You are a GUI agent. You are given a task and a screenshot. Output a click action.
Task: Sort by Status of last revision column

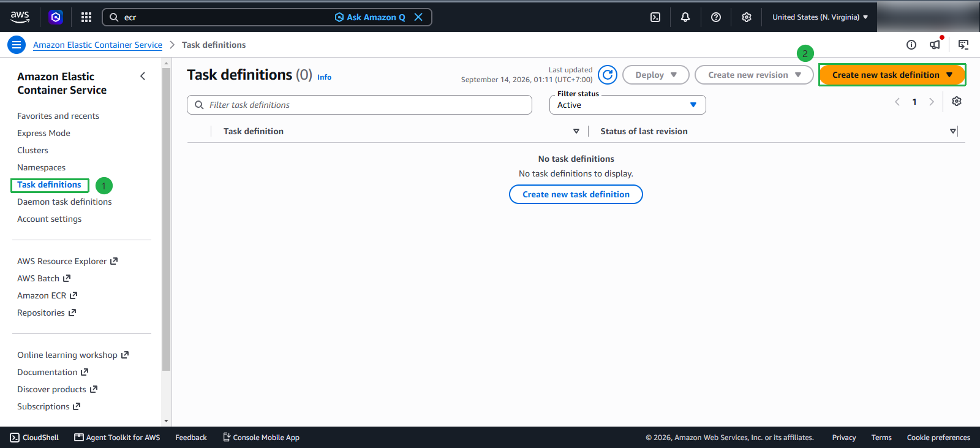952,131
